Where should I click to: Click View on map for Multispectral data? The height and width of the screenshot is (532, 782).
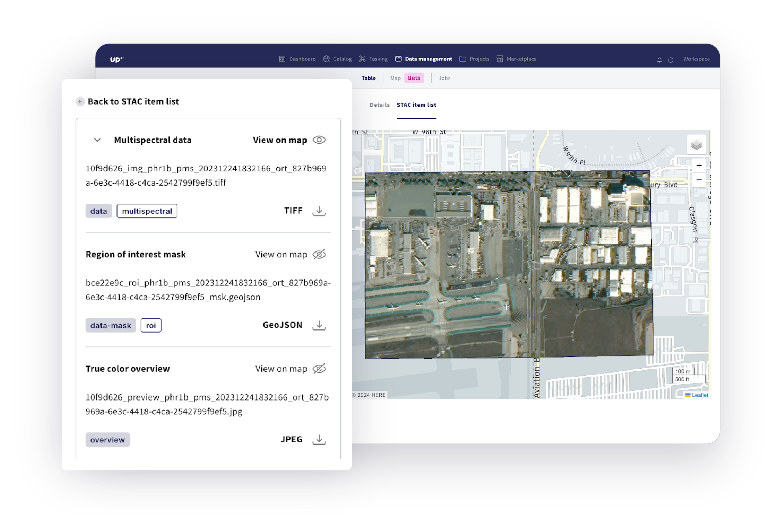click(280, 140)
